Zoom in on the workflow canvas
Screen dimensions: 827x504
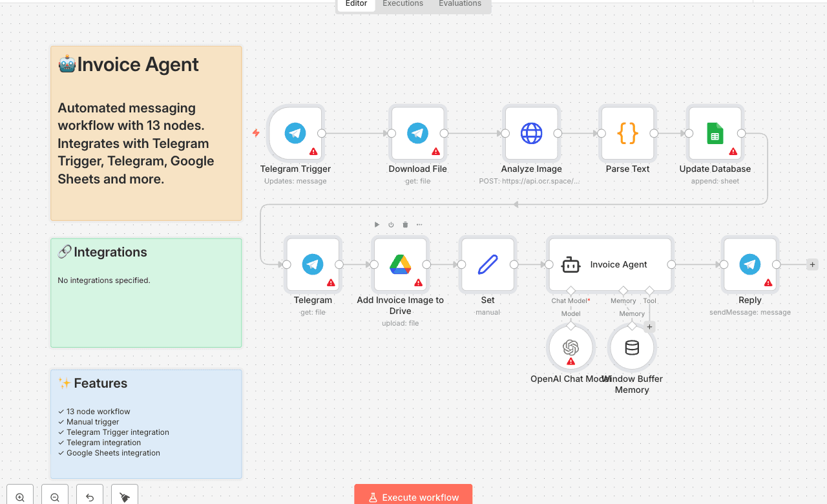pos(20,495)
